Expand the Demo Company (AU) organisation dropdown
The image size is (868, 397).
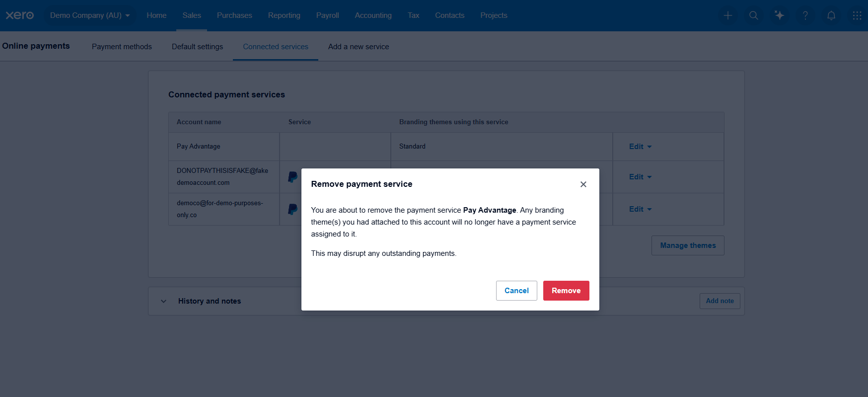coord(89,15)
